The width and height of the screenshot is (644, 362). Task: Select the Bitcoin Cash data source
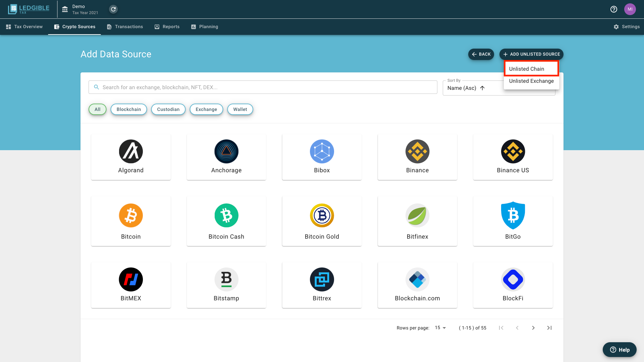coord(226,221)
